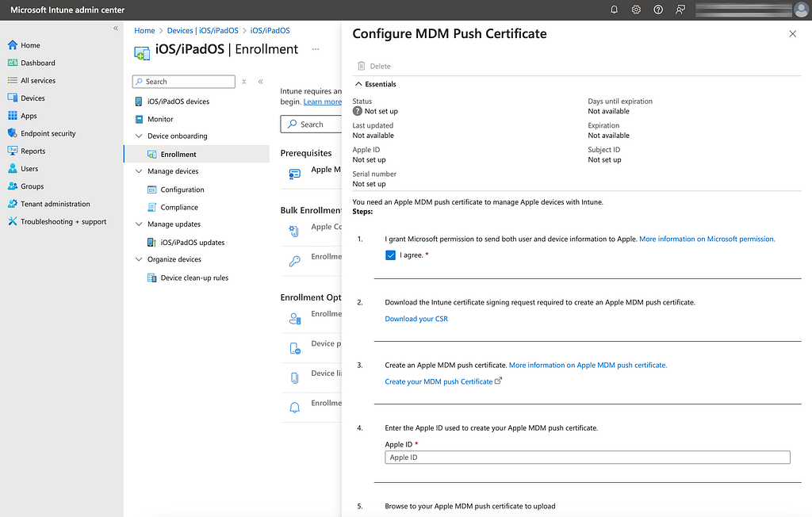Open help question mark icon
The width and height of the screenshot is (812, 517).
658,10
